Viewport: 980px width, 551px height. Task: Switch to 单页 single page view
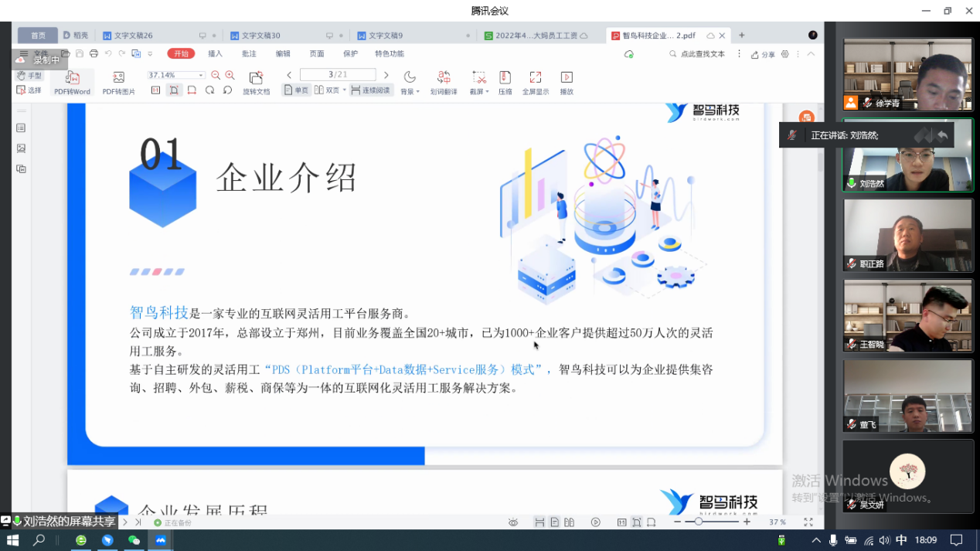click(296, 90)
